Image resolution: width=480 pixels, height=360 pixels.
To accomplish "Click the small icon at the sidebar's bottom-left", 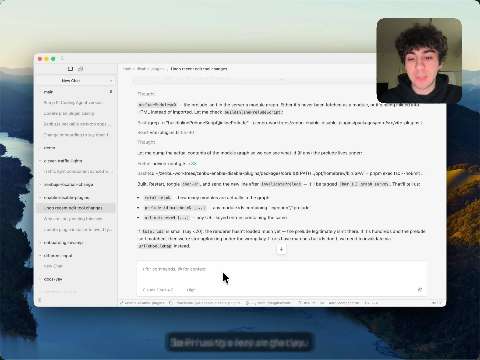I will pos(40,300).
